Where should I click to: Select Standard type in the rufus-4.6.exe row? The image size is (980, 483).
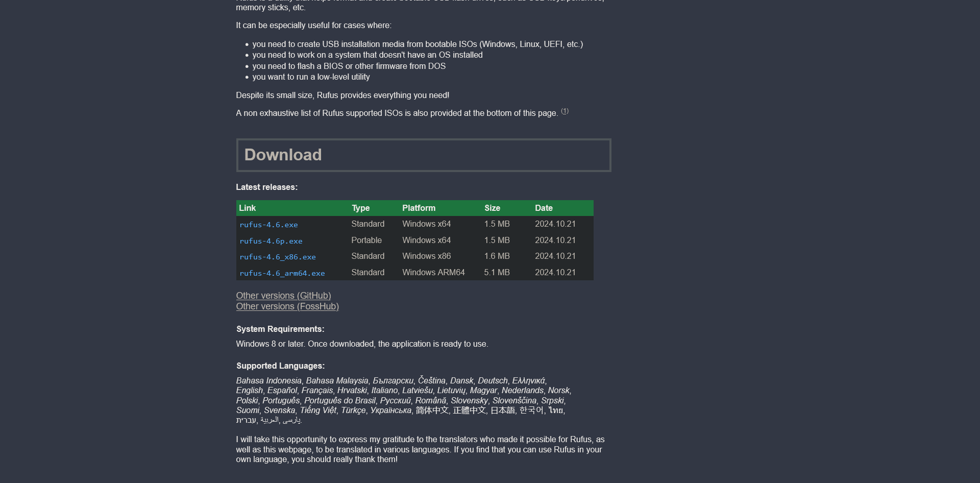click(x=367, y=224)
